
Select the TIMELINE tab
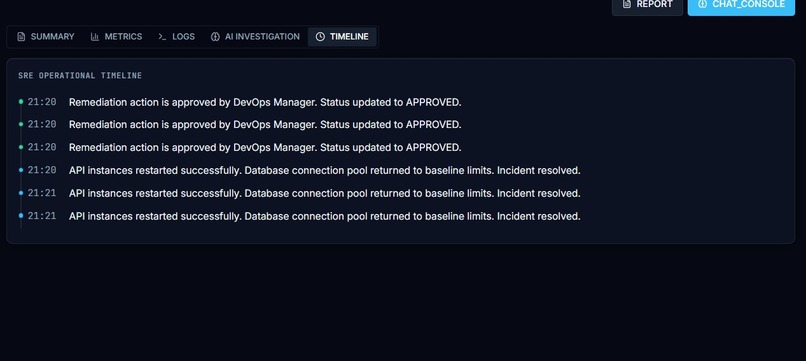[342, 37]
